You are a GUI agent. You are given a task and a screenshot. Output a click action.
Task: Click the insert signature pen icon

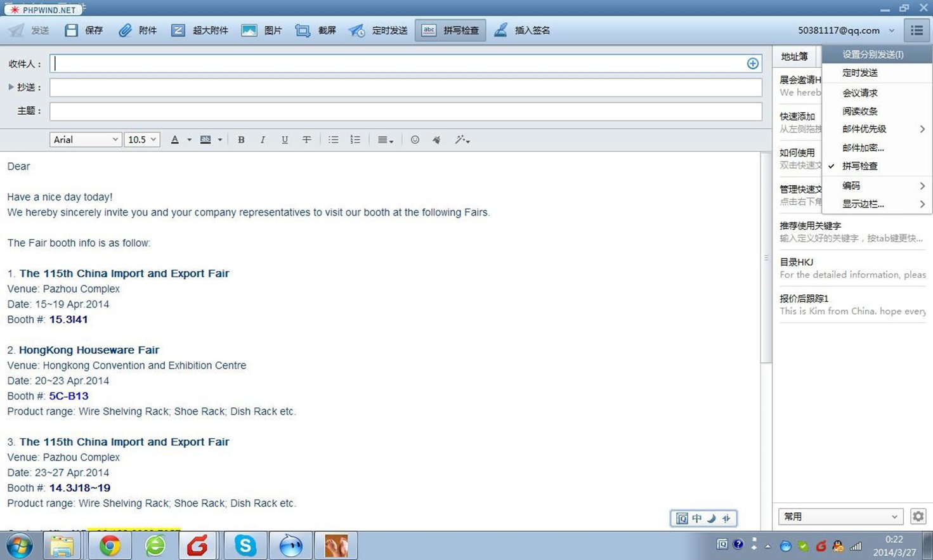[500, 30]
